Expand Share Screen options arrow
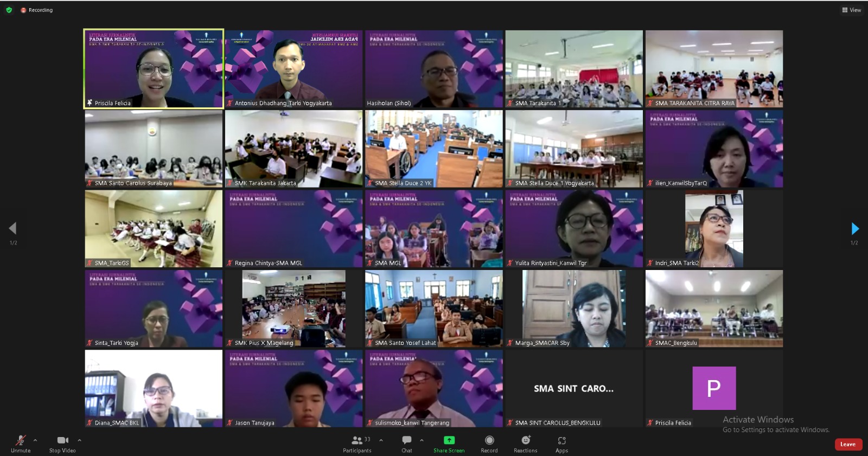This screenshot has height=456, width=868. click(422, 440)
